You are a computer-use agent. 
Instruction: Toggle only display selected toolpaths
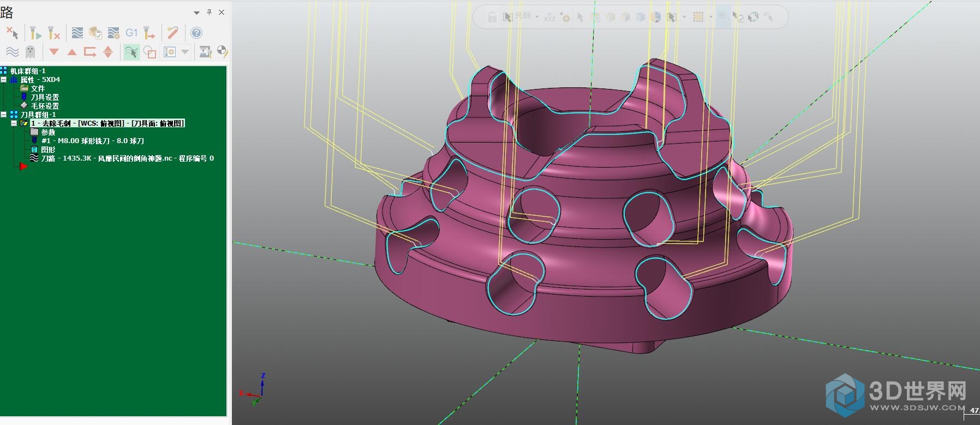coord(131,52)
